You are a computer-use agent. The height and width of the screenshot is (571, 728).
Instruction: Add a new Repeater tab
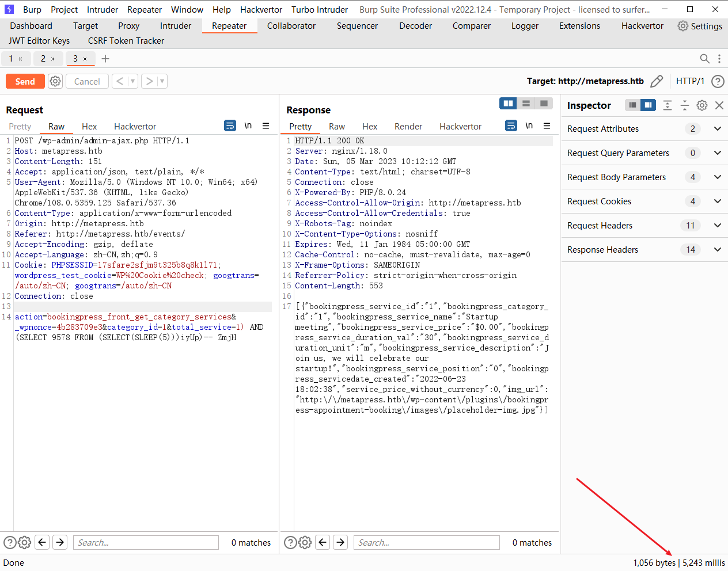coord(105,59)
